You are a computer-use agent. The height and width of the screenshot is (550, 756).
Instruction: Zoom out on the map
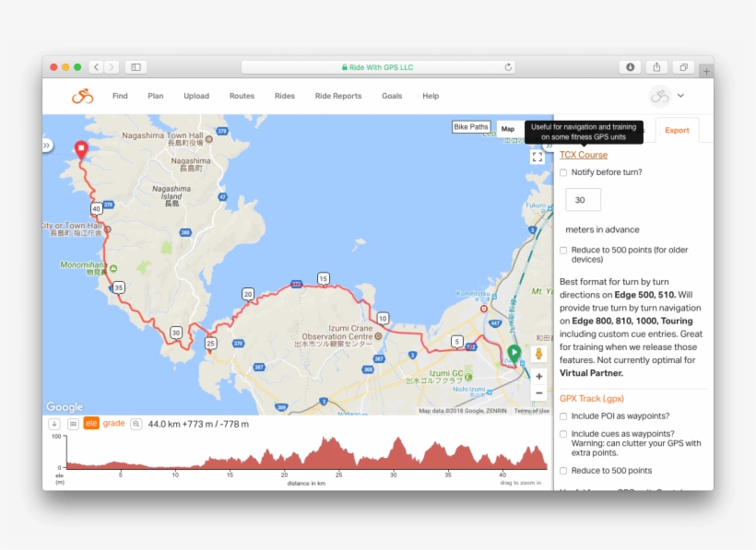(x=538, y=393)
